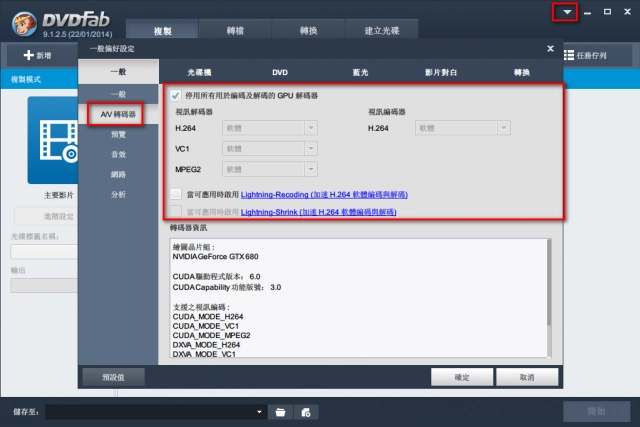This screenshot has width=640, height=427.
Task: Select 預覽 preview in the sidebar
Action: (x=118, y=134)
